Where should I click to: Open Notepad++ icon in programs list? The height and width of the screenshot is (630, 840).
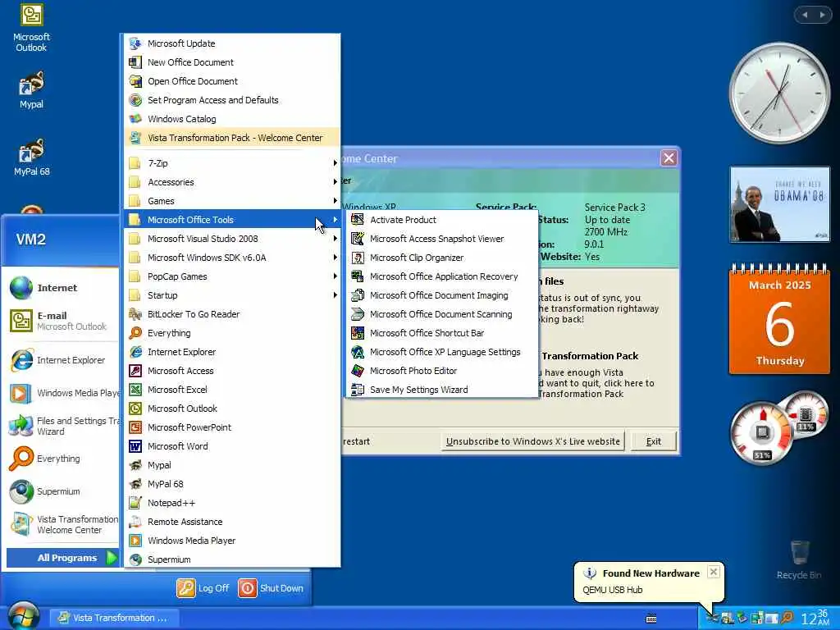[135, 503]
